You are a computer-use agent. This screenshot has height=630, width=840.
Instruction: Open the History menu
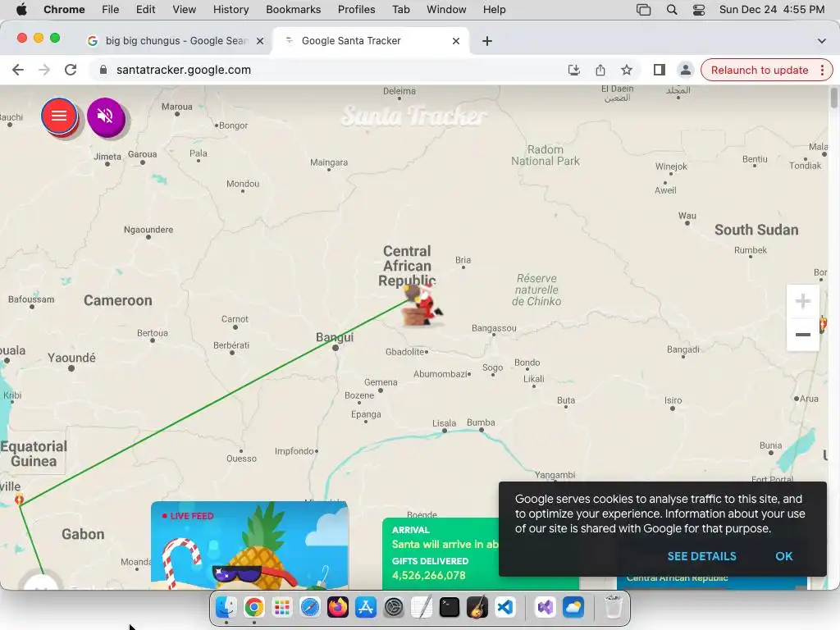pos(231,9)
